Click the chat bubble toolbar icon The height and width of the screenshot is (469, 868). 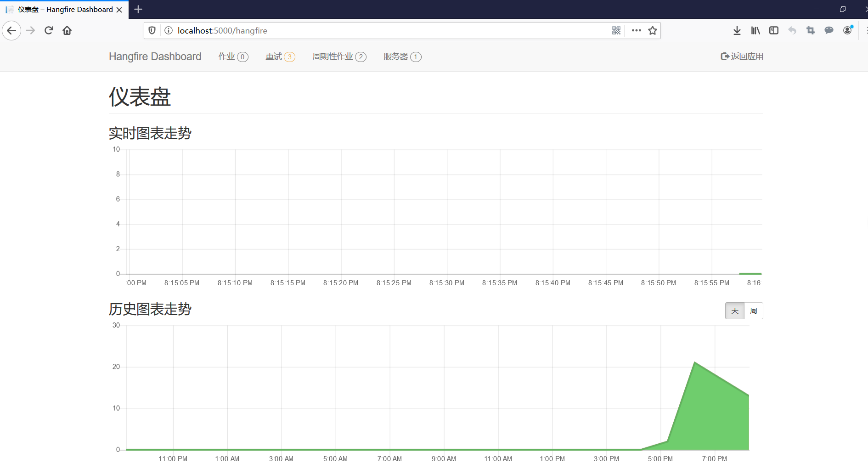[x=829, y=31]
